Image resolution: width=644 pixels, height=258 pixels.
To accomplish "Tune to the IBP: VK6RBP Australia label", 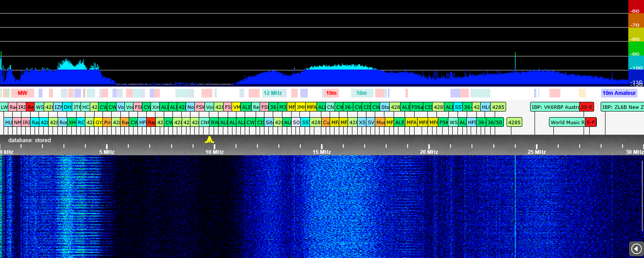I will tap(555, 107).
